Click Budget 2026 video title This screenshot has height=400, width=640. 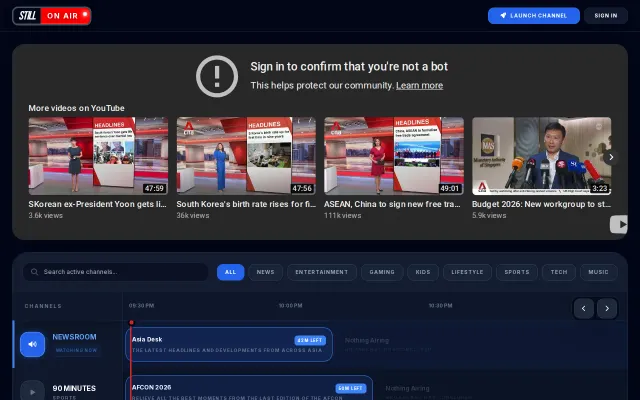click(541, 204)
